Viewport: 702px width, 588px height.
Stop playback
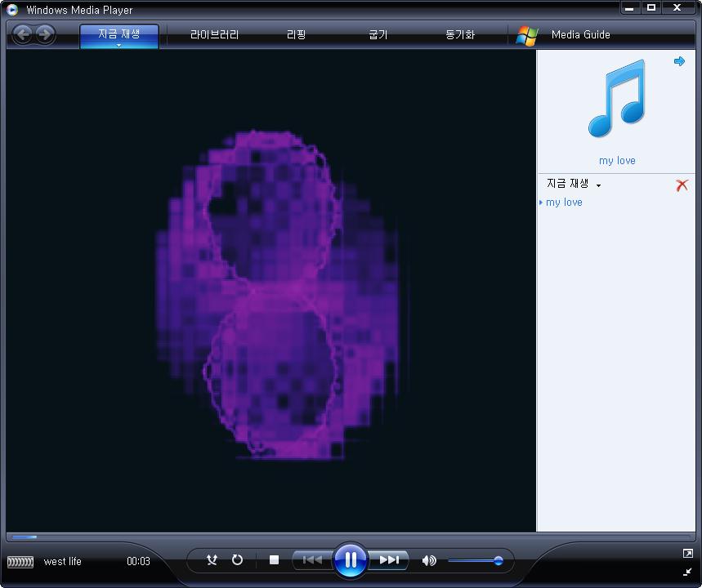[274, 559]
